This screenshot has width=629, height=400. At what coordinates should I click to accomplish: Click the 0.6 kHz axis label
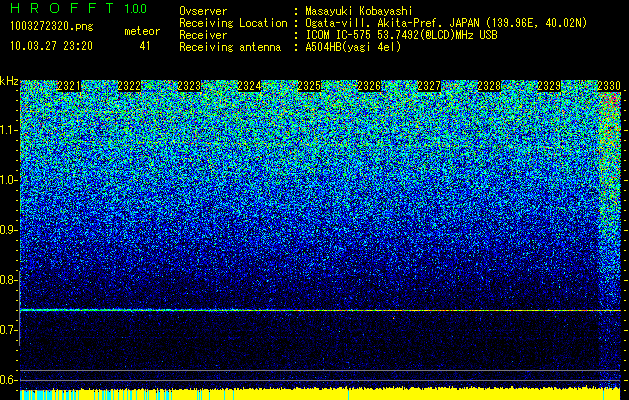(x=8, y=380)
